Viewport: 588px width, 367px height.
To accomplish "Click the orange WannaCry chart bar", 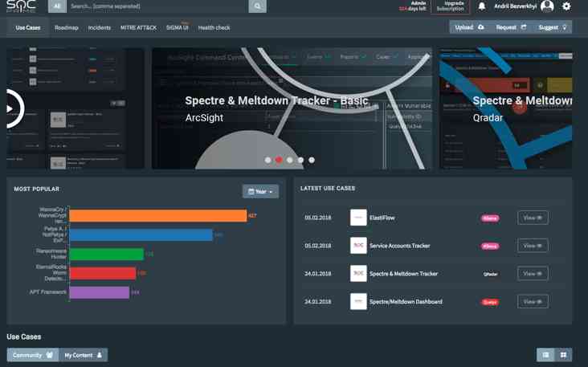I will tap(157, 216).
